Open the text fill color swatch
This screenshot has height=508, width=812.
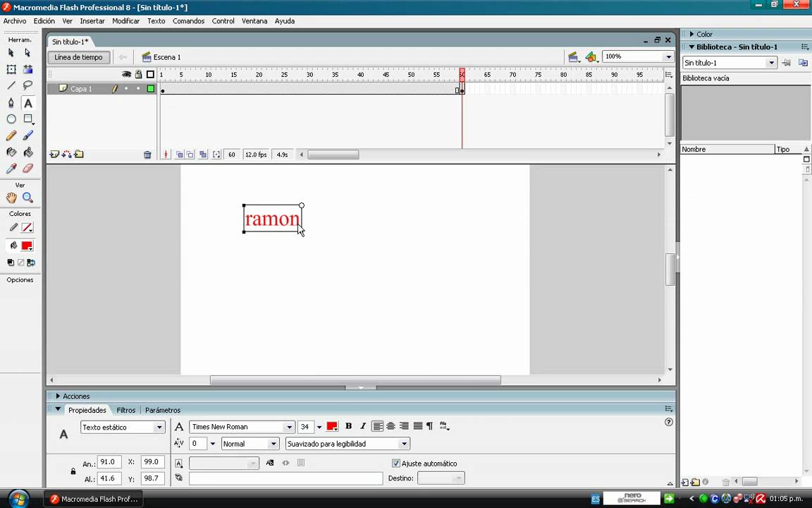click(x=332, y=427)
